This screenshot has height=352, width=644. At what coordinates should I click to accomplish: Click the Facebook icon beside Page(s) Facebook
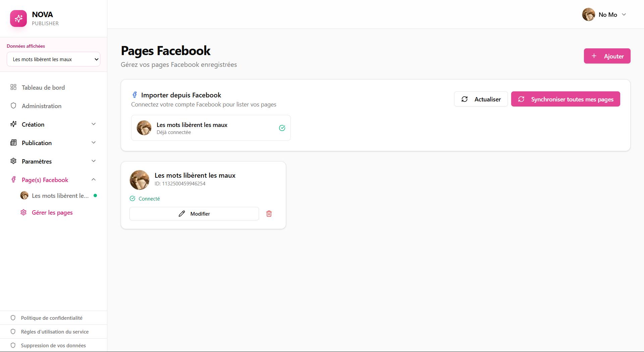click(x=13, y=180)
